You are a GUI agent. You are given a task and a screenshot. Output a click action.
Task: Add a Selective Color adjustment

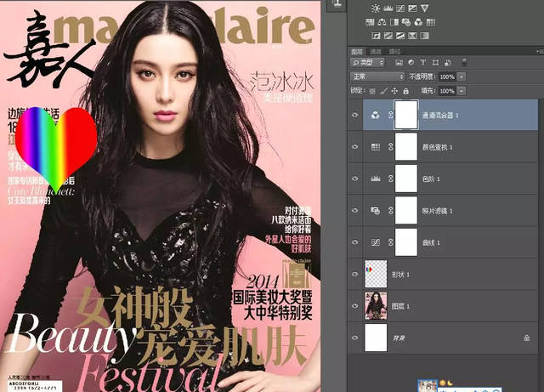412,36
